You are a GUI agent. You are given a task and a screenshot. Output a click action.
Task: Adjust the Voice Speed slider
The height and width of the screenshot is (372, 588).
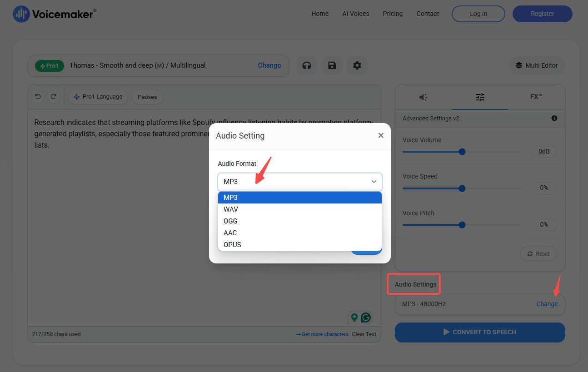pos(462,188)
